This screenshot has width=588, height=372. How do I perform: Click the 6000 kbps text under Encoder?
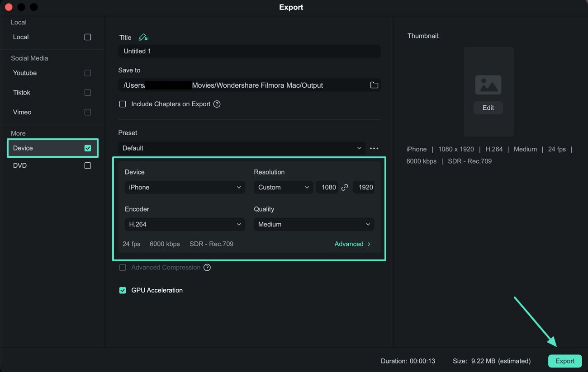(165, 244)
